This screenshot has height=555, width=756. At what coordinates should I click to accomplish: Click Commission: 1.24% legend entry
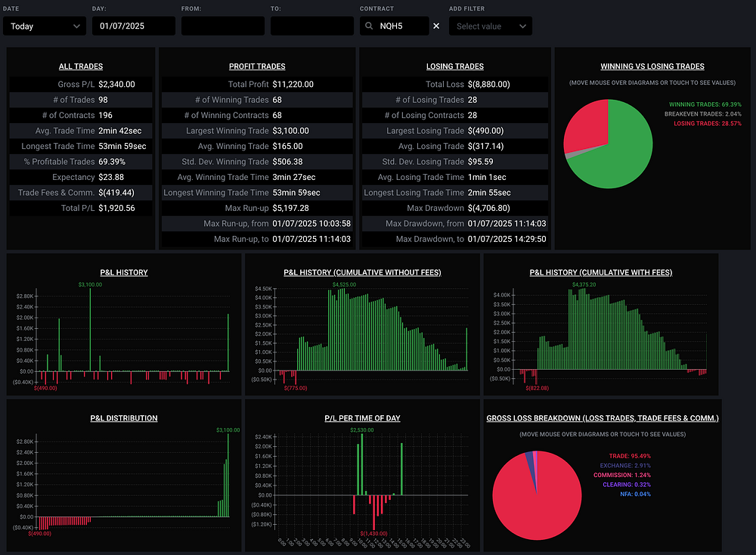pos(622,476)
